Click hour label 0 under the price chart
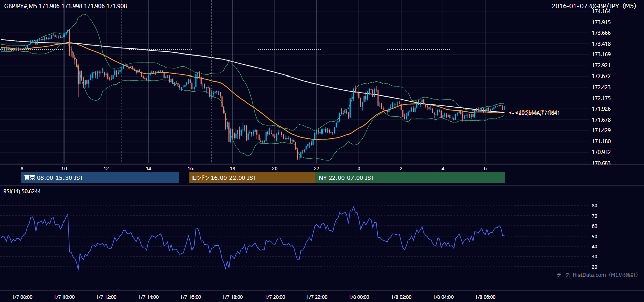 coord(359,168)
